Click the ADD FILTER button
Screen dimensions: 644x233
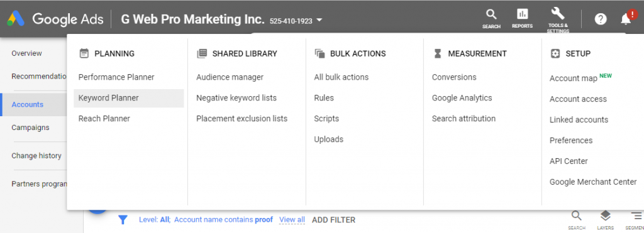tap(333, 220)
